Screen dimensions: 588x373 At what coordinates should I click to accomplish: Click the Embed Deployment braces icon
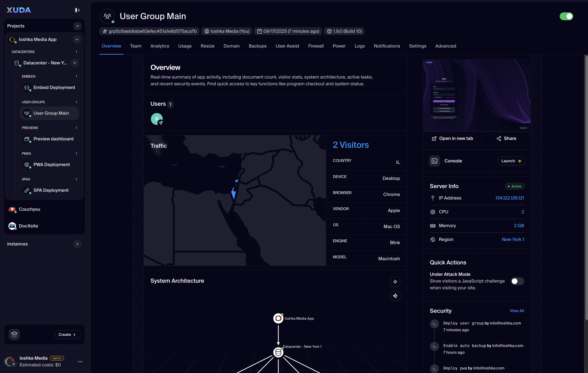click(x=27, y=87)
